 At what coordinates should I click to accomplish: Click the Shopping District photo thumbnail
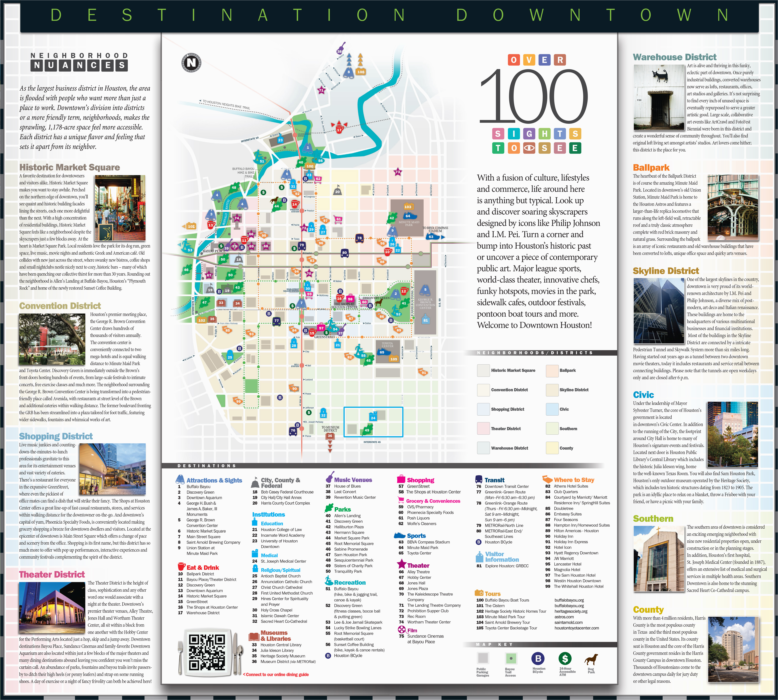(112, 469)
